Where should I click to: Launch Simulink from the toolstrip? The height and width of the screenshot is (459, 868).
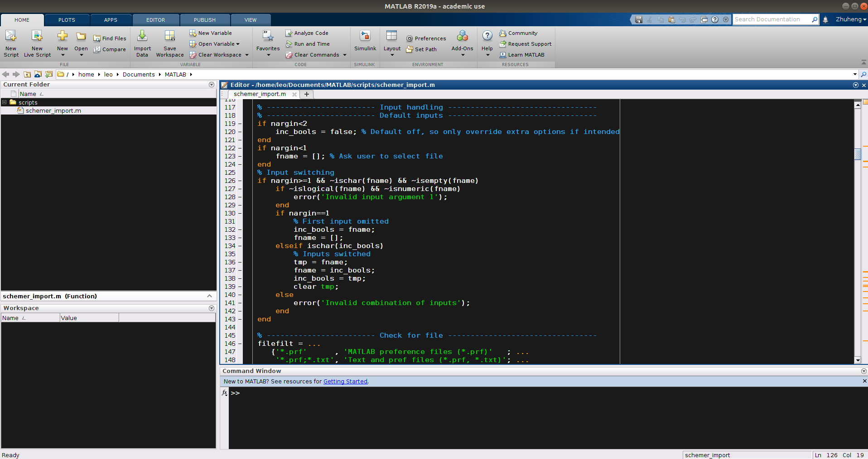[365, 36]
